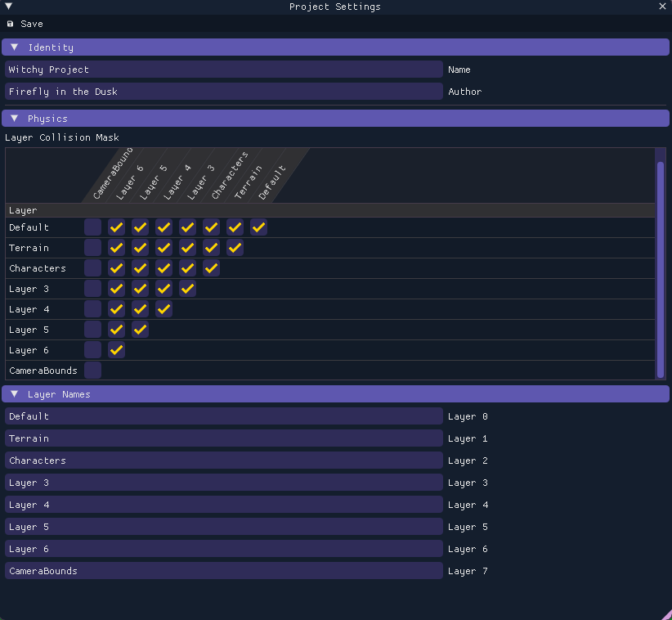Collapse the Layer Names section

tap(13, 393)
